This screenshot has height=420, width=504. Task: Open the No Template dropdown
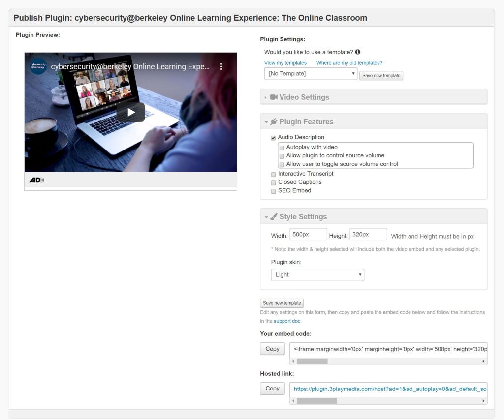click(x=311, y=74)
